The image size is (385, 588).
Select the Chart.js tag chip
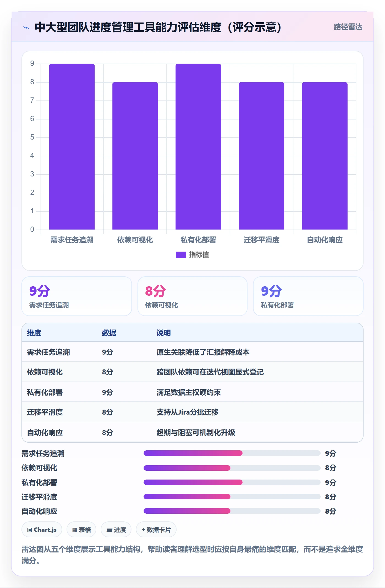coord(42,529)
